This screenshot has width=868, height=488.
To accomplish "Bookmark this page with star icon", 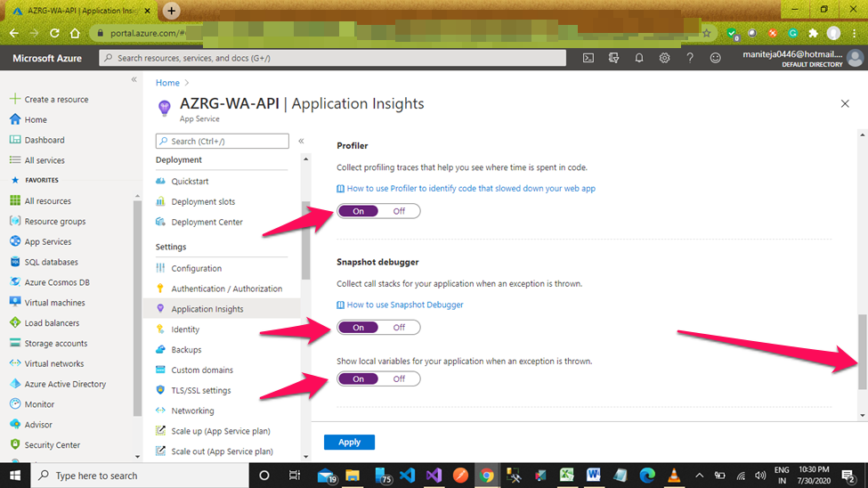I will click(x=706, y=33).
